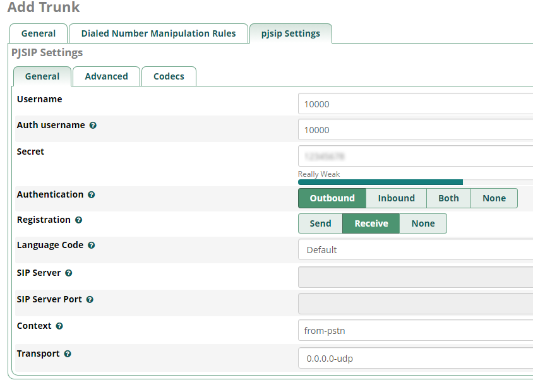
Task: Open help icon next to Registration
Action: 78,220
